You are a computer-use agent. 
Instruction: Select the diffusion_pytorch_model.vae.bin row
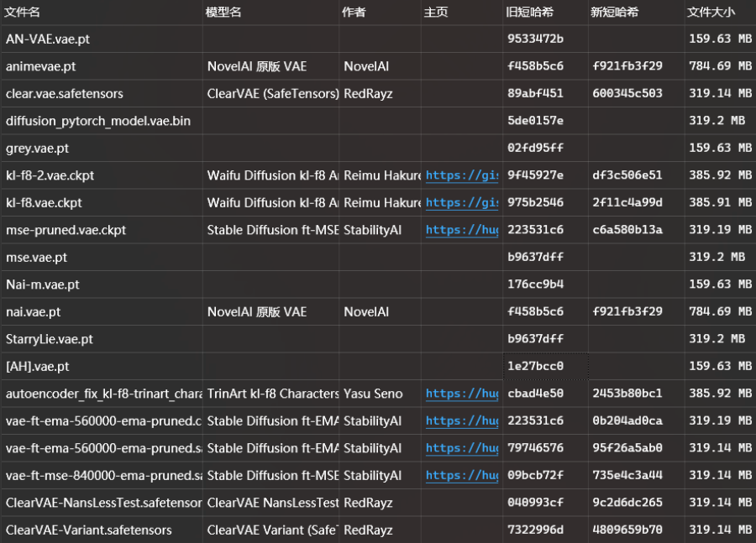tap(378, 121)
